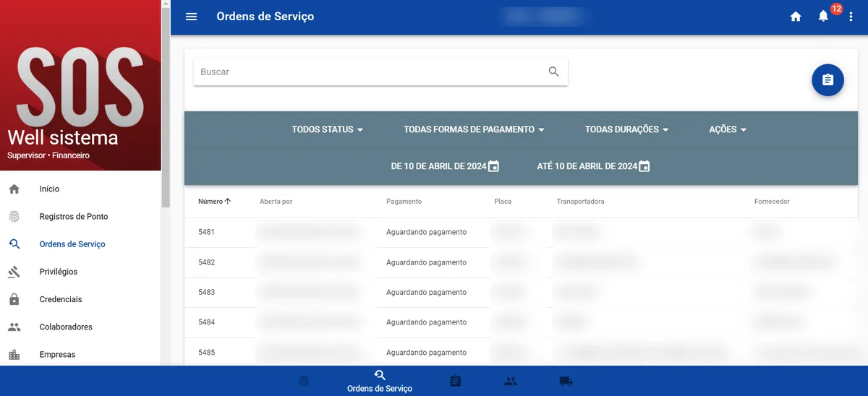The height and width of the screenshot is (396, 868).
Task: Click fingerprint icon beside Registros de Ponto
Action: click(14, 216)
